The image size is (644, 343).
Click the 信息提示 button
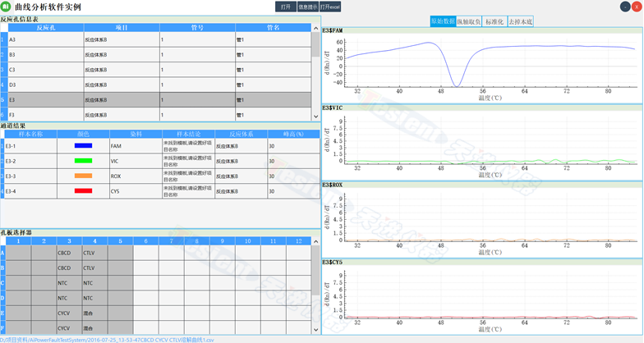click(306, 7)
